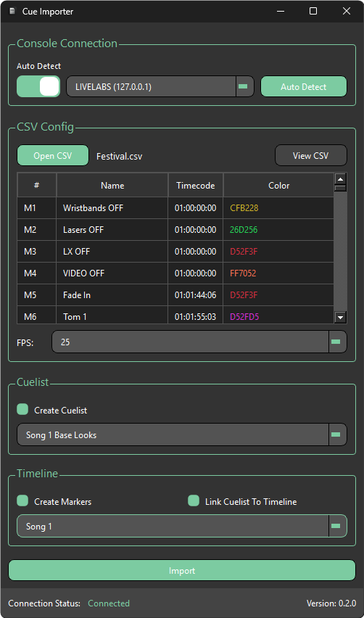Toggle the Auto Detect switch
Image resolution: width=364 pixels, height=618 pixels.
point(38,86)
